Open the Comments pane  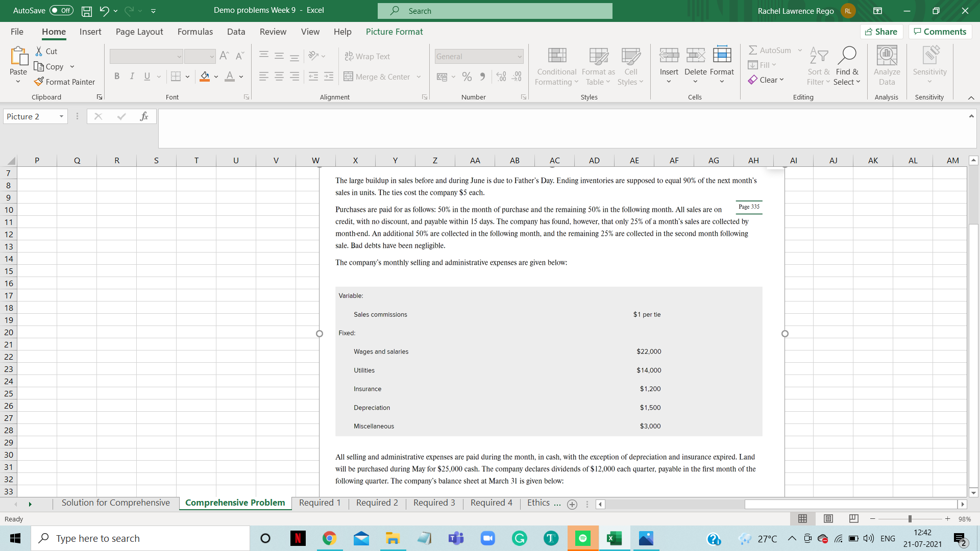940,31
